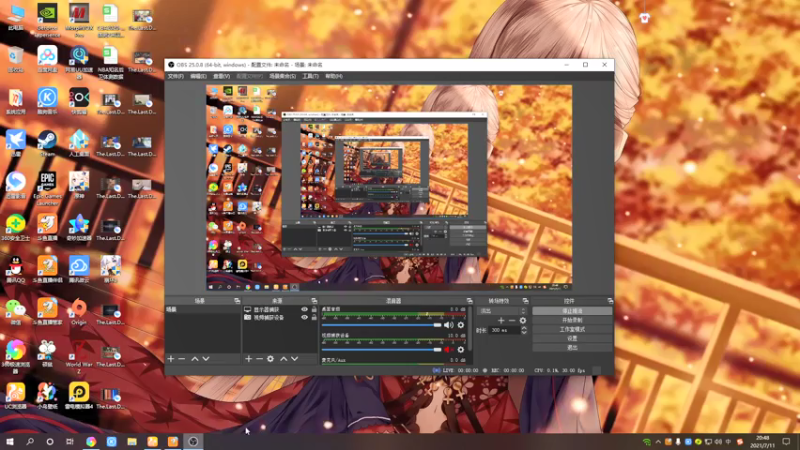Select 场景 entry in Scenes list
Viewport: 800px width, 450px height.
click(x=202, y=310)
